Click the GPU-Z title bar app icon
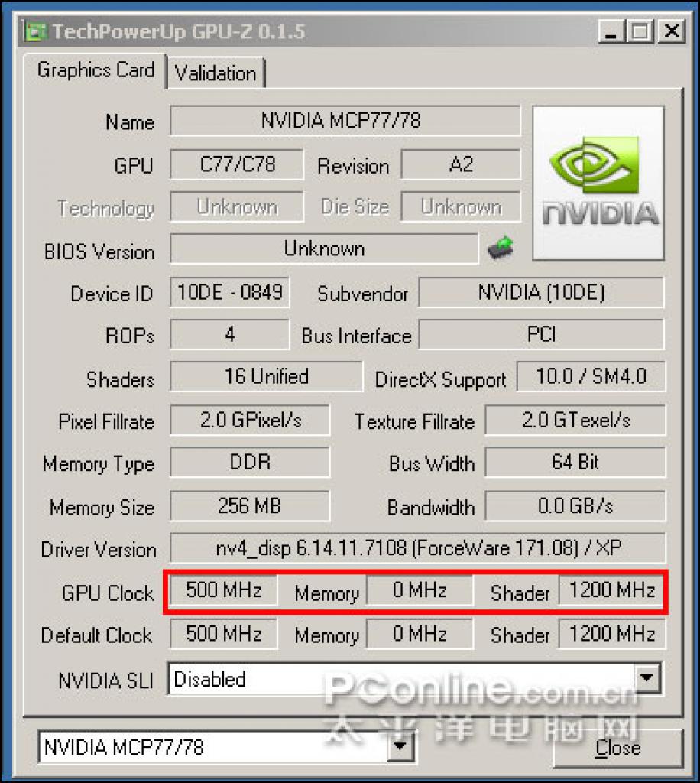The width and height of the screenshot is (700, 783). (x=35, y=31)
